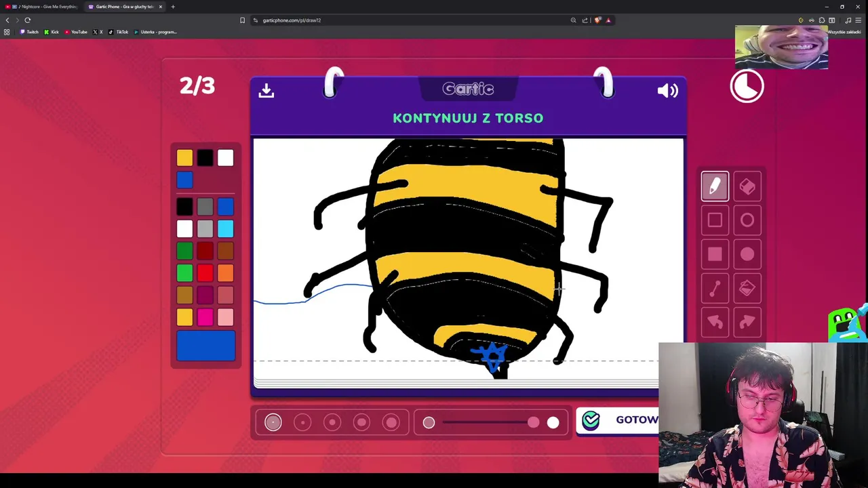This screenshot has width=868, height=488.
Task: Redo the undone stroke
Action: coord(747,323)
